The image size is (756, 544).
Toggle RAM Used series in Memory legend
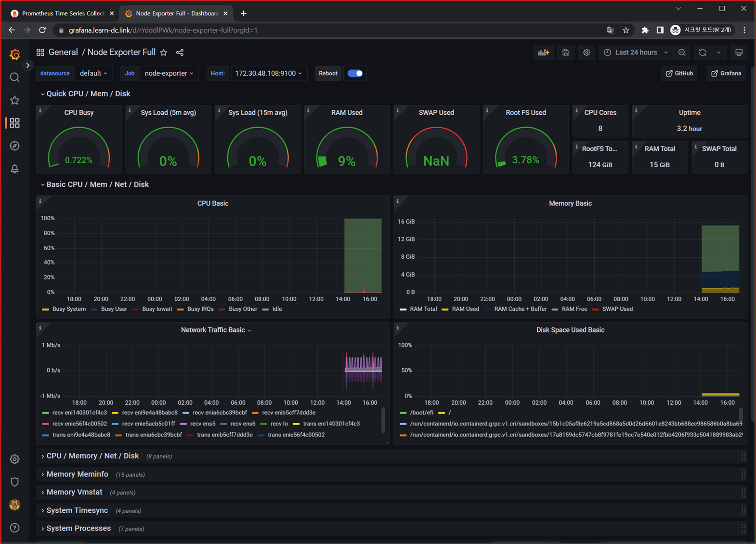pyautogui.click(x=465, y=309)
